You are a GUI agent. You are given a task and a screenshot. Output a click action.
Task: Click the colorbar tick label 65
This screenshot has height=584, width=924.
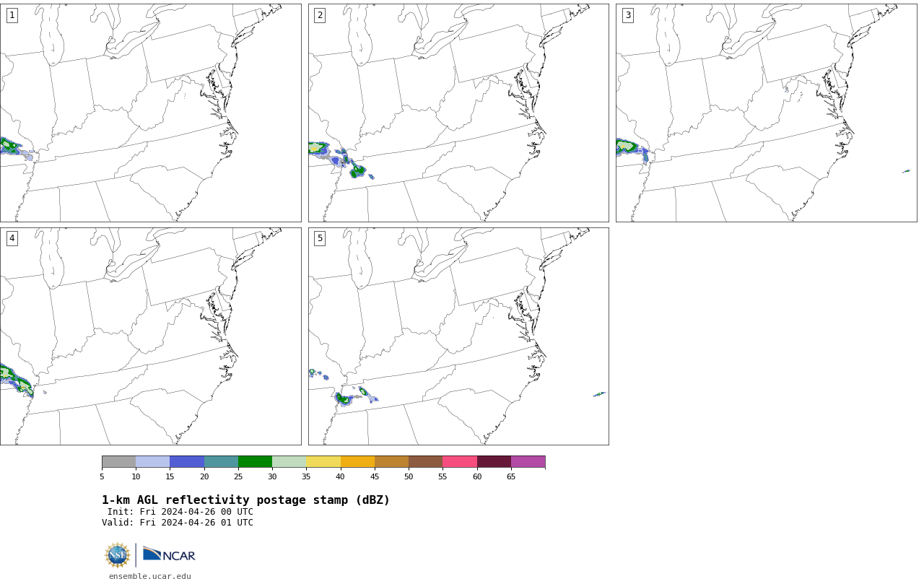click(x=511, y=476)
